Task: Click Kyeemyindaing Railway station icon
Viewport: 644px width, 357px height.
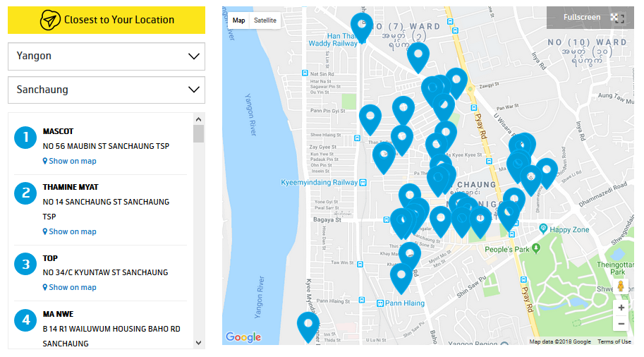Action: click(363, 183)
